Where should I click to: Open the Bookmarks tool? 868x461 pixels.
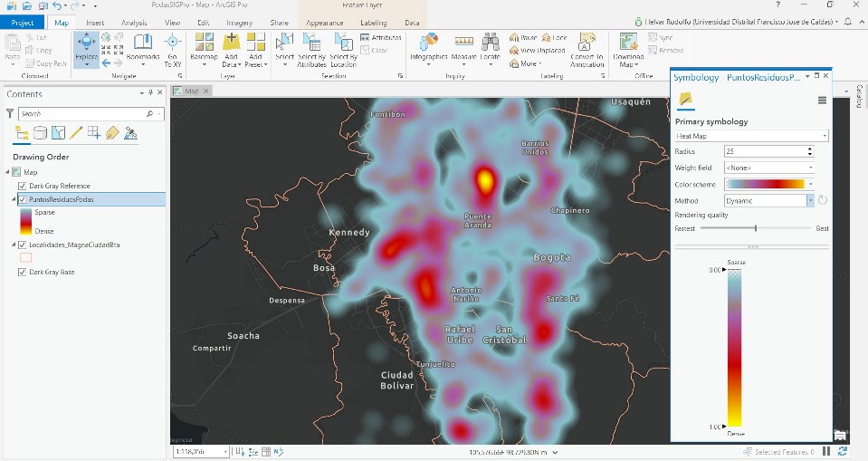click(143, 47)
